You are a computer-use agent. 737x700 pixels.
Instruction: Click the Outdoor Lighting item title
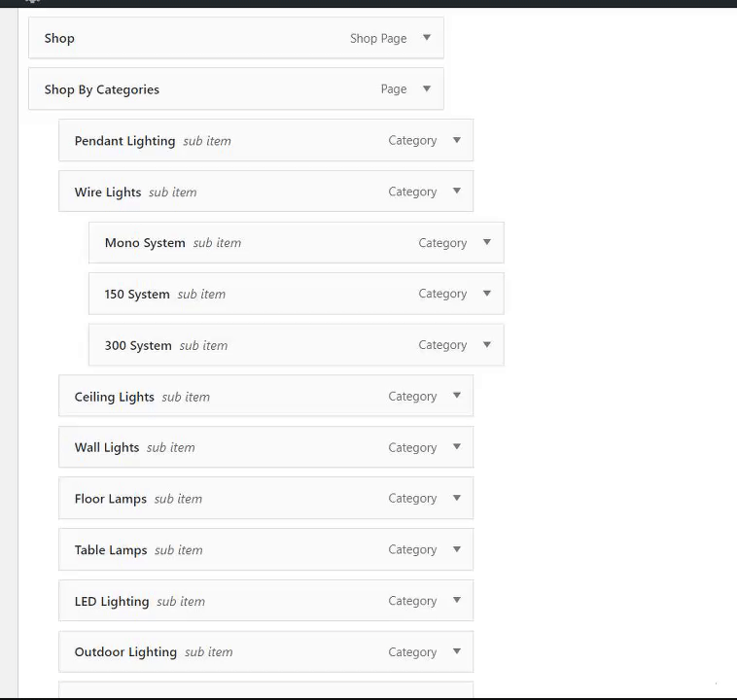(x=125, y=652)
